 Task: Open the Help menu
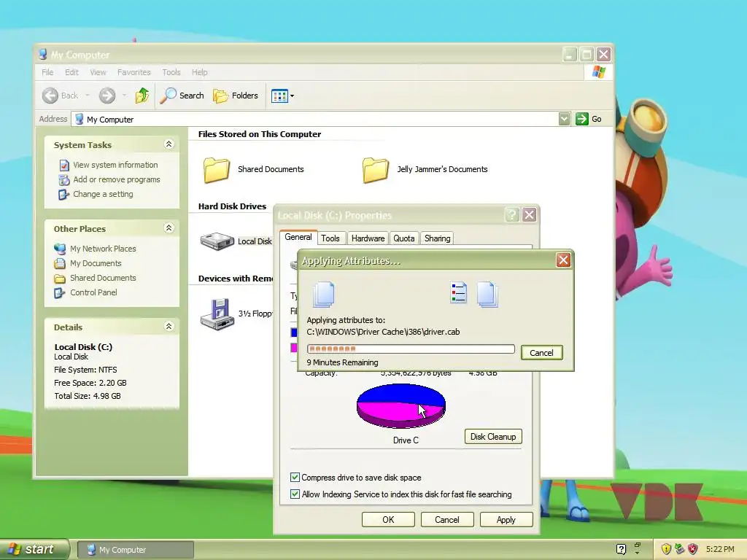coord(200,72)
